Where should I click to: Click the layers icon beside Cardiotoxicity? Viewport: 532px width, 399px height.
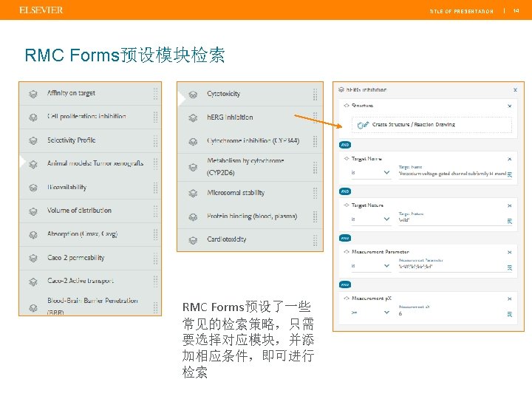click(x=193, y=240)
